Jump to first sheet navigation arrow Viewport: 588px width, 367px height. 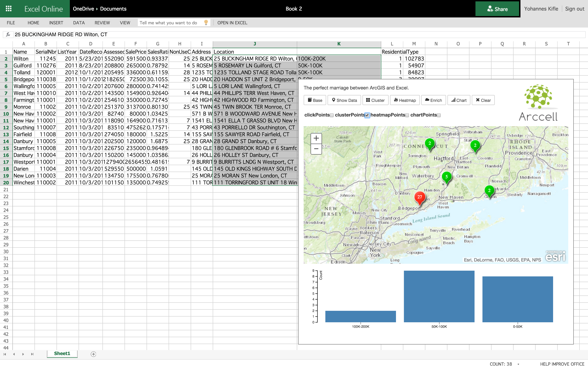point(5,354)
